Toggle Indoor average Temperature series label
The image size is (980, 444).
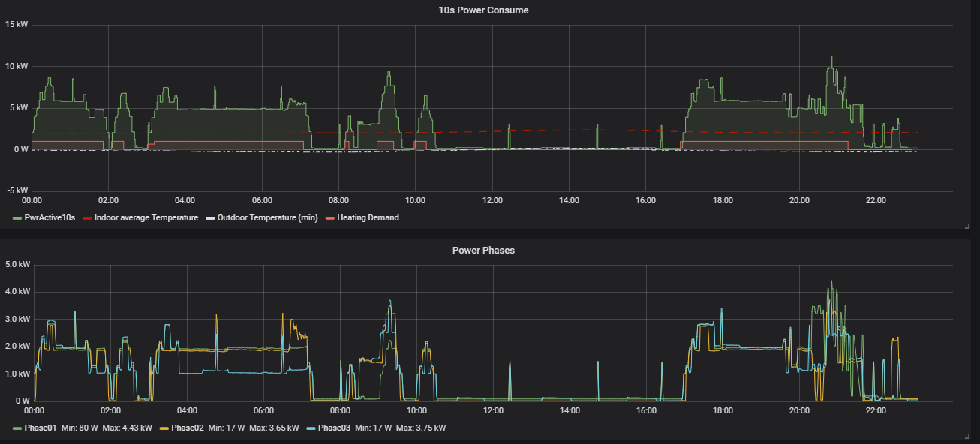(x=146, y=217)
